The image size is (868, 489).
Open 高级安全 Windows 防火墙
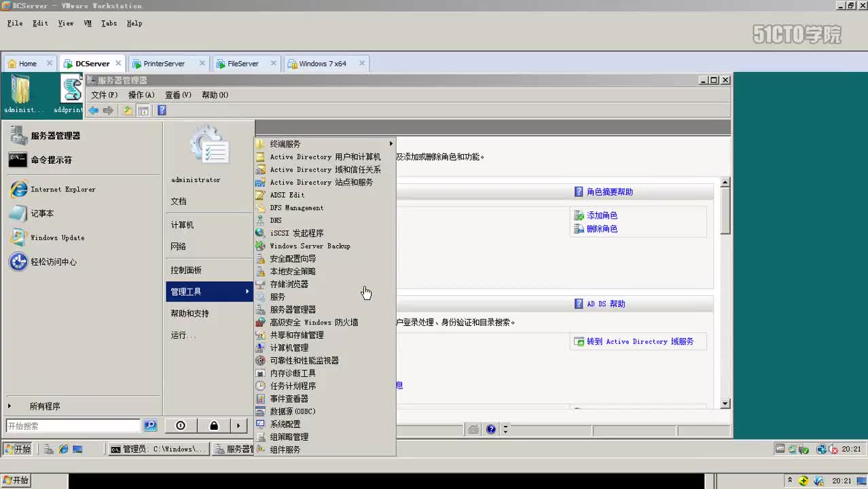[x=325, y=323]
